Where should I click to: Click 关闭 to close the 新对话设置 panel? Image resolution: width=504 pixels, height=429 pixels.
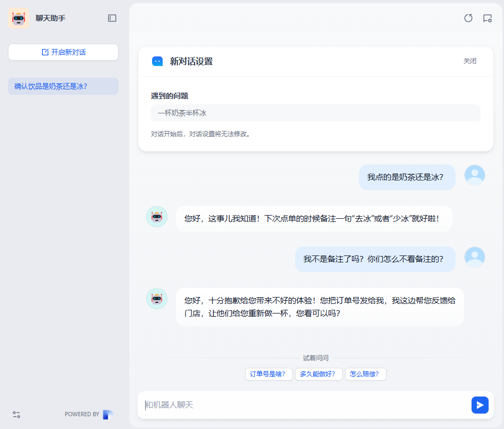pos(470,61)
